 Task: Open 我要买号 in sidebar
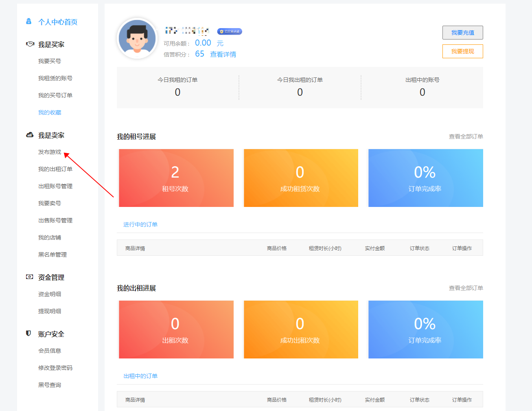[x=50, y=61]
